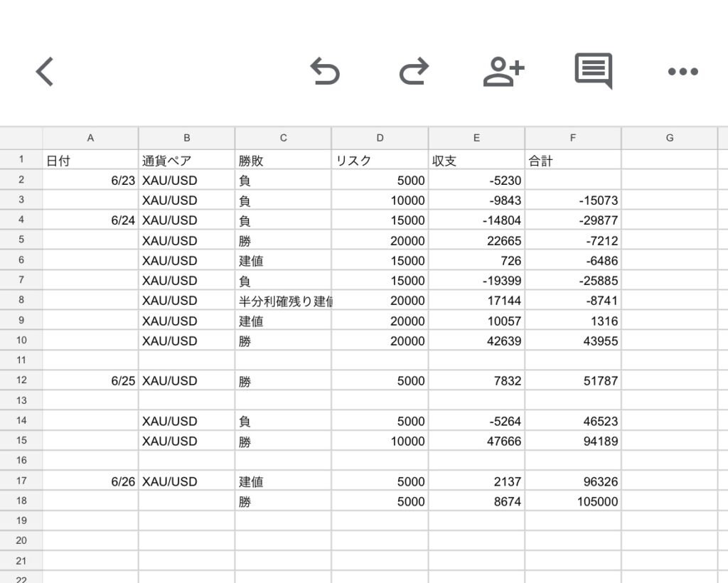Select the cell with 726
Image resolution: width=728 pixels, height=583 pixels.
pos(476,260)
